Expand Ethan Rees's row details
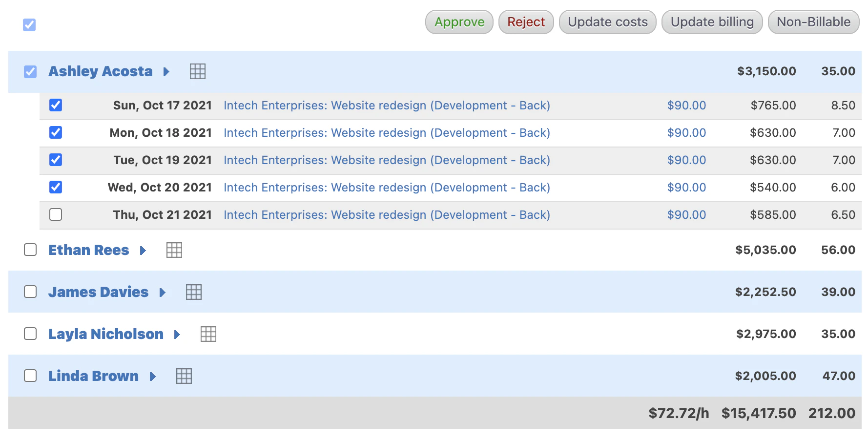The image size is (868, 443). (142, 251)
